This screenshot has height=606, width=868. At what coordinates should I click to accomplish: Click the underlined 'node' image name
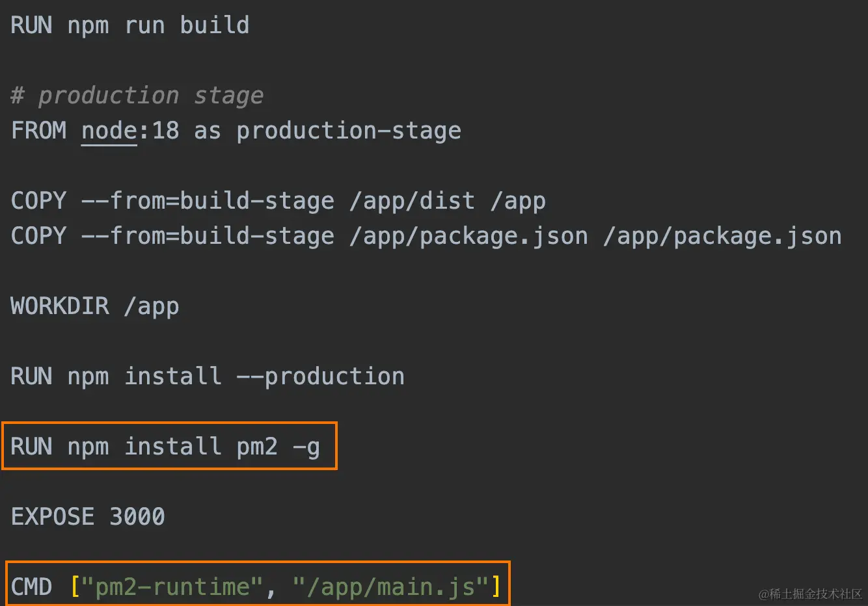tap(109, 131)
